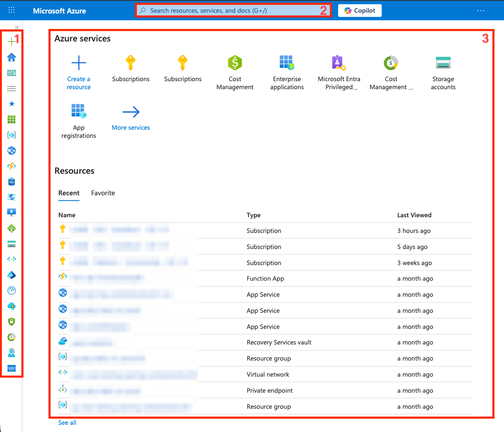Open Function App icon in the sidebar
The height and width of the screenshot is (432, 504).
[x=12, y=166]
